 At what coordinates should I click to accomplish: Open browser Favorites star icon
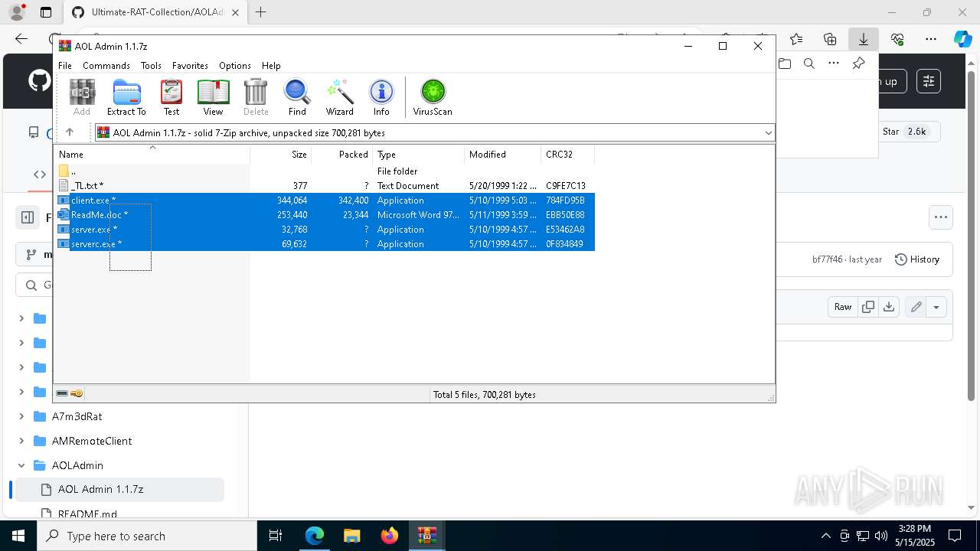[x=796, y=39]
